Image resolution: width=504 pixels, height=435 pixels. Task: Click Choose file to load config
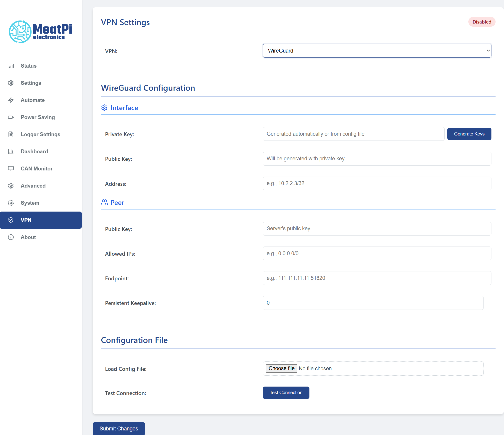tap(281, 368)
